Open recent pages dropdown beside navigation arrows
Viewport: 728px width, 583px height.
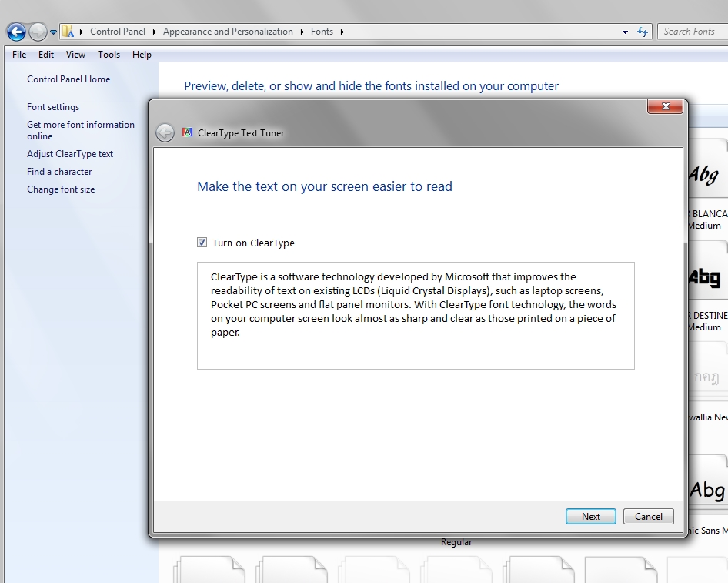pos(53,32)
